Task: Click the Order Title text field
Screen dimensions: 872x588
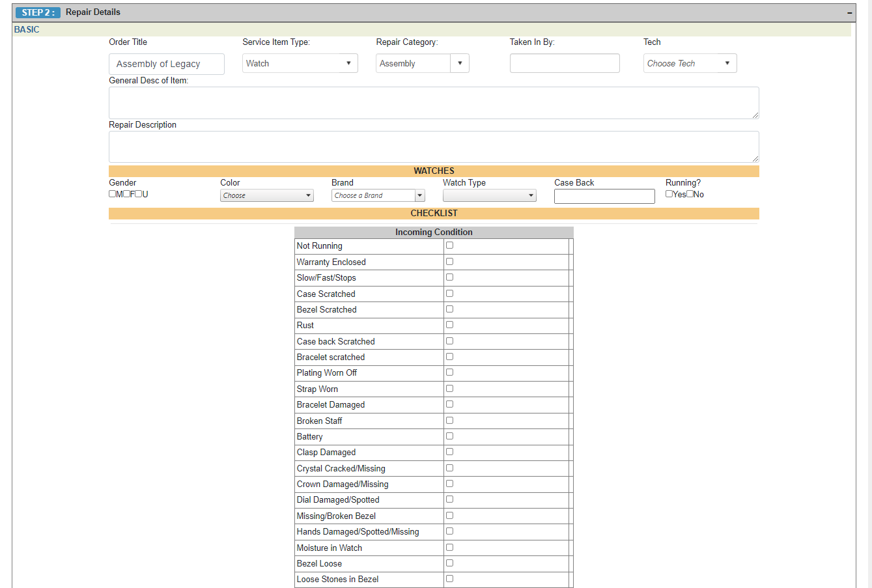Action: 167,64
